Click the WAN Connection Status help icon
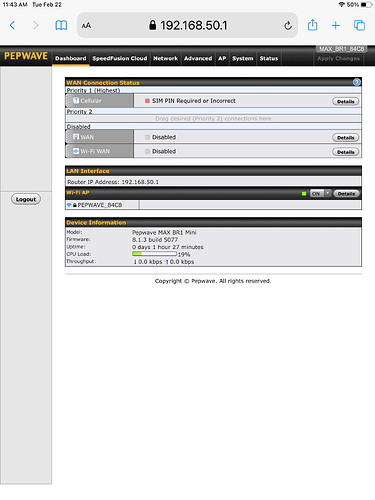Viewport: 375px width, 500px height. point(357,82)
